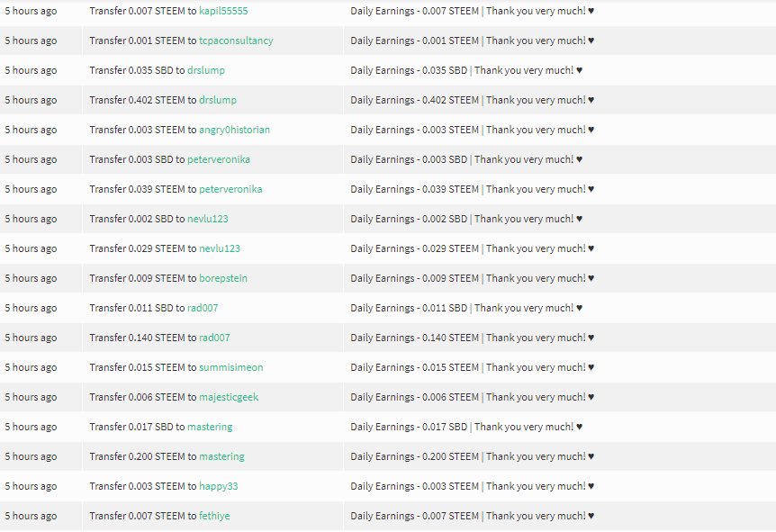This screenshot has width=776, height=532.
Task: Click '5 hours ago' in the fethiye row
Action: (31, 516)
